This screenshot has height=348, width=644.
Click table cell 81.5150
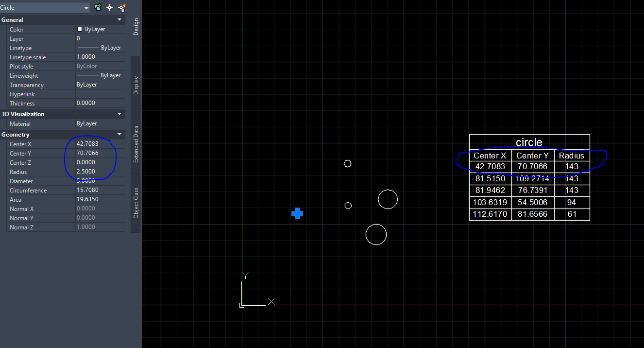click(491, 178)
